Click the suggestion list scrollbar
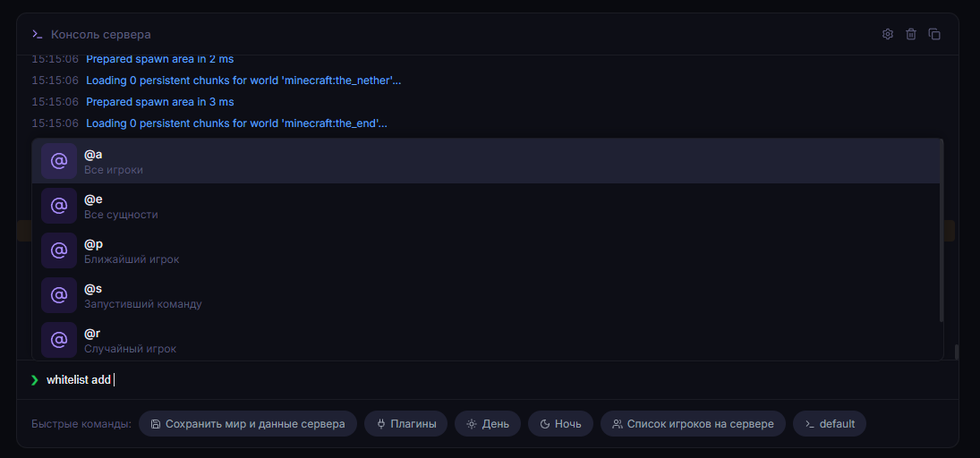Screen dimensions: 980x458 pyautogui.click(x=942, y=231)
